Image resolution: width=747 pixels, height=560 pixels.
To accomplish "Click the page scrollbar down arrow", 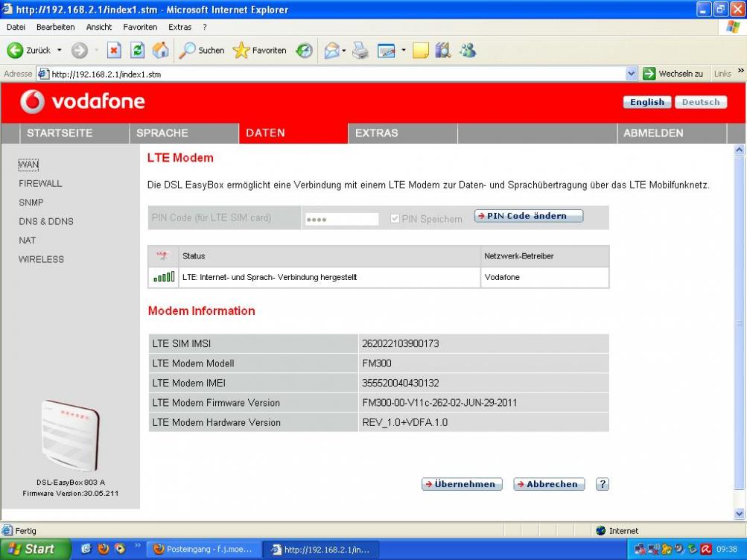I will click(x=739, y=514).
